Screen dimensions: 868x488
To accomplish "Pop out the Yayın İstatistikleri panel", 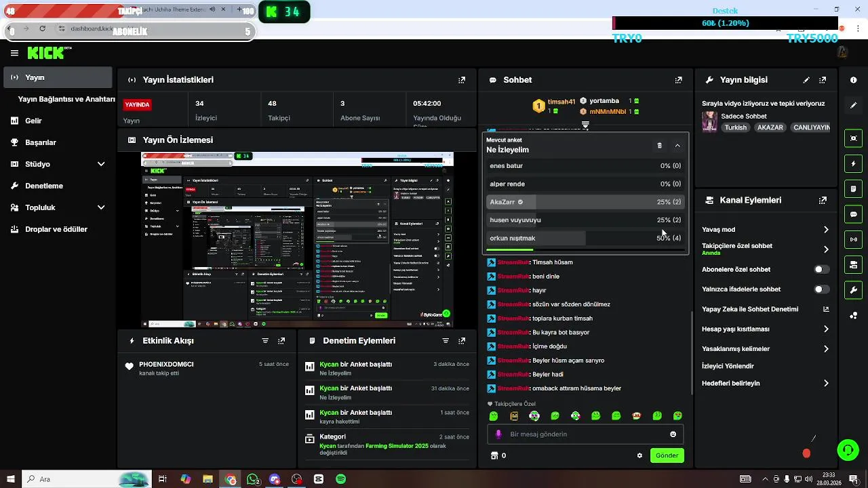I will (x=462, y=80).
